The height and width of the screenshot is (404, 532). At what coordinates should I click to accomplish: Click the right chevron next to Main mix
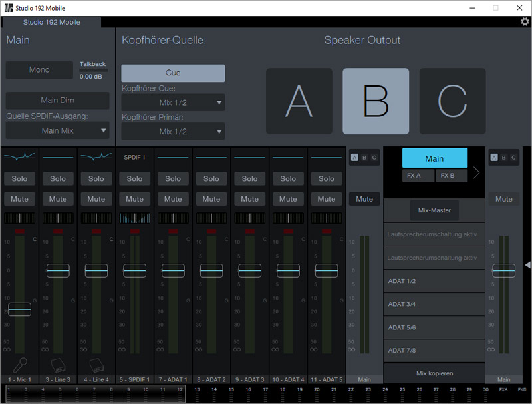click(476, 173)
